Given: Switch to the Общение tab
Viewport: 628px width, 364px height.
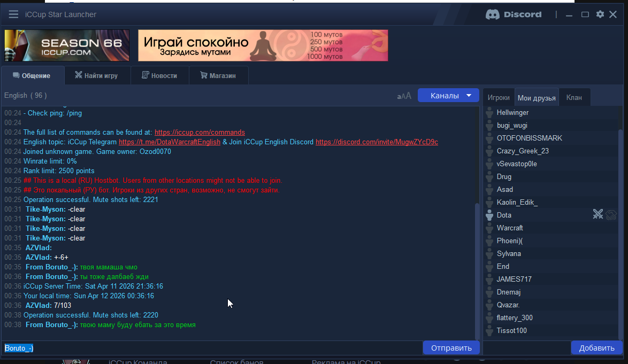Looking at the screenshot, I should tap(32, 75).
